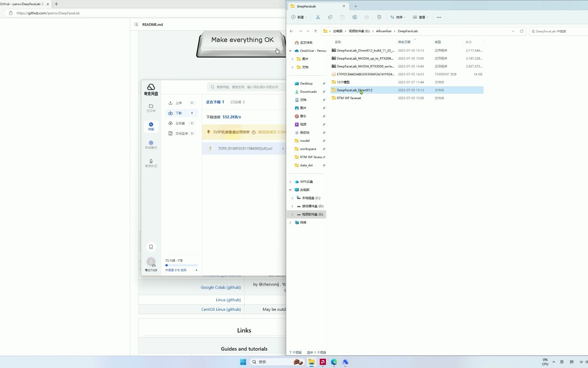Switch to 已完成 tab in Quark

coord(238,102)
